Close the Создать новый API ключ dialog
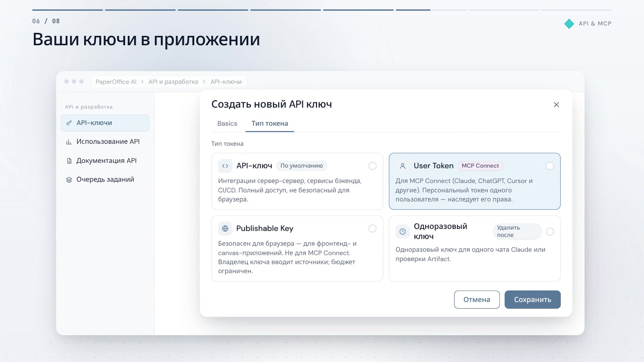 (556, 105)
